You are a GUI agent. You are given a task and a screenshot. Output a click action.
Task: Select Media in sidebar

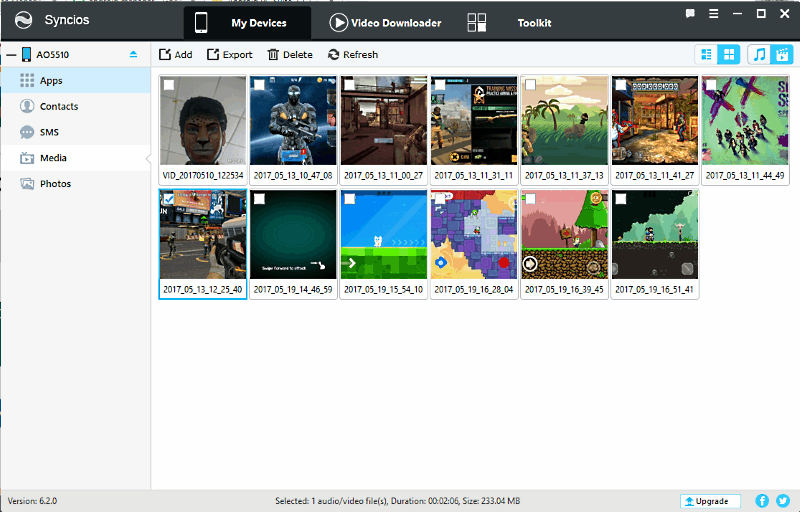[76, 158]
